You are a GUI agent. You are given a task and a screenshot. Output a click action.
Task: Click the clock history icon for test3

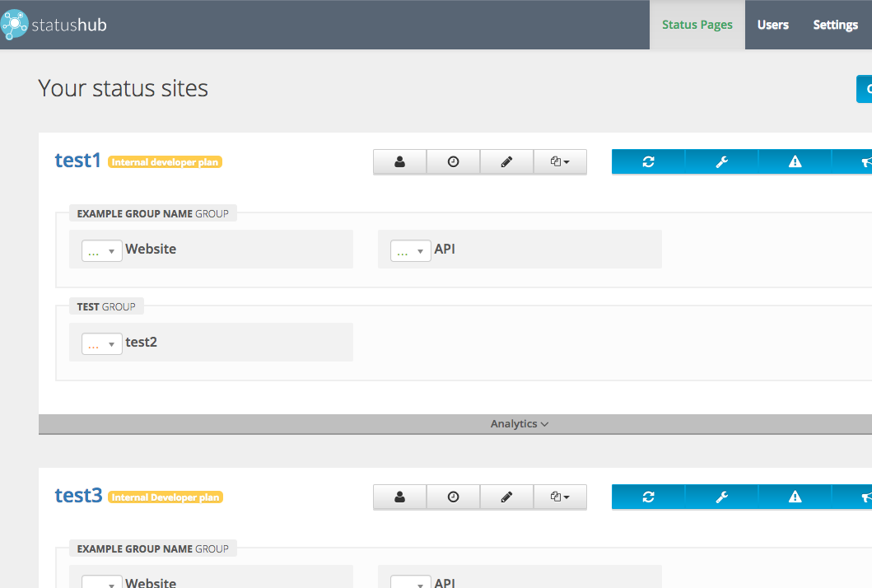tap(453, 497)
